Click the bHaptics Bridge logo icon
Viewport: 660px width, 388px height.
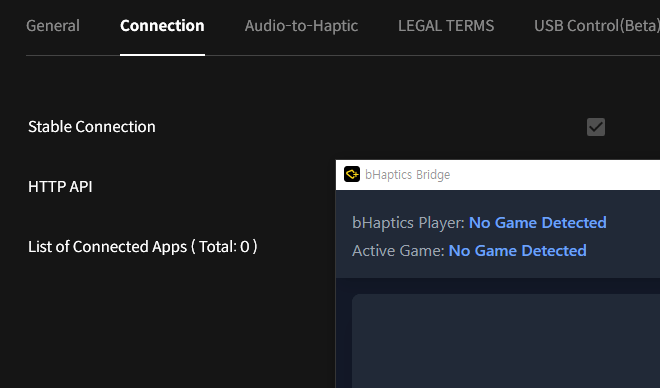tap(352, 174)
